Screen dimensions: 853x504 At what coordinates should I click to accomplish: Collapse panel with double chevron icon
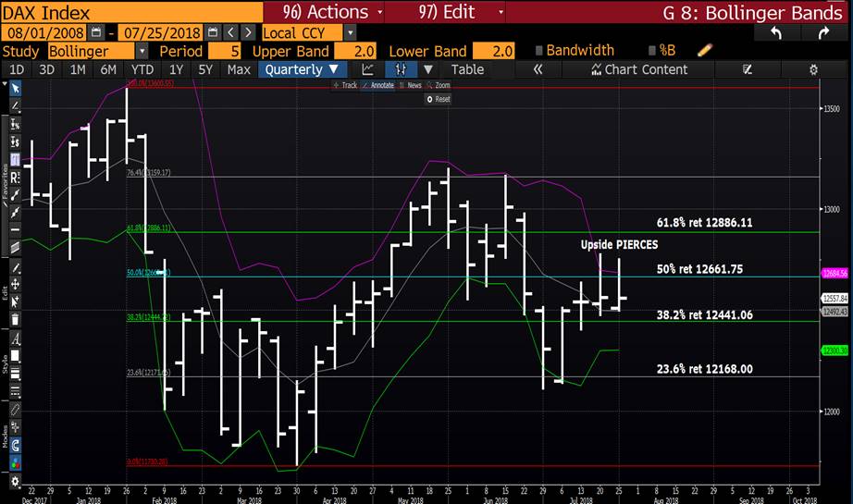538,69
